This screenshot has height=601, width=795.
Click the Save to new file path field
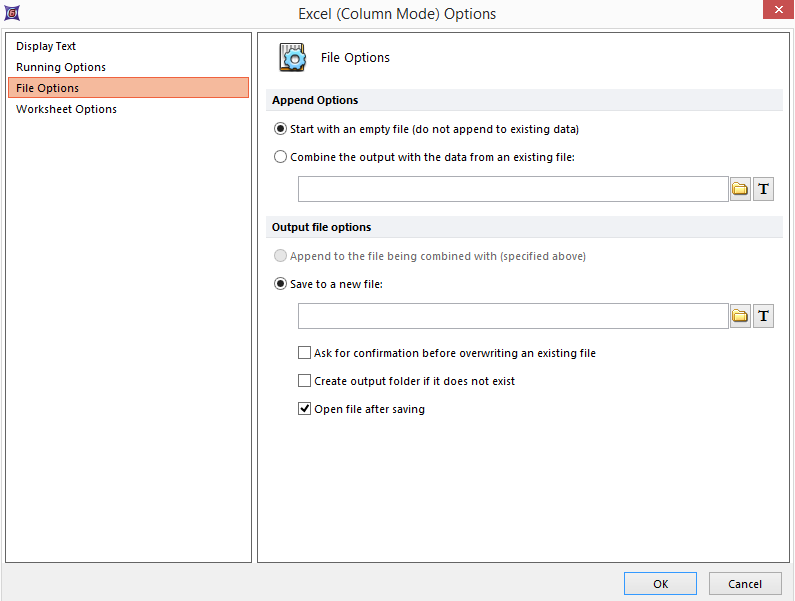point(512,316)
